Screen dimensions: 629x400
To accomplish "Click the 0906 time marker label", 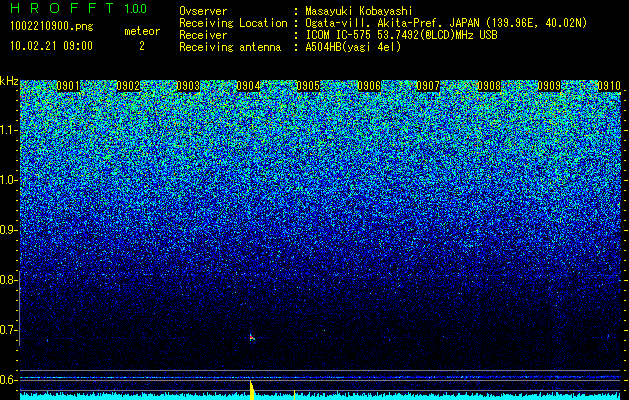I will [x=369, y=86].
